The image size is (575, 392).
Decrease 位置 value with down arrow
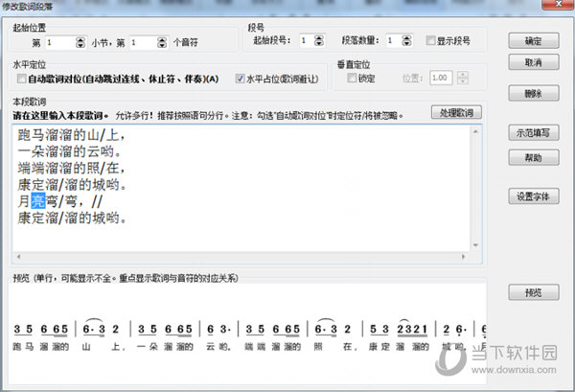(463, 81)
